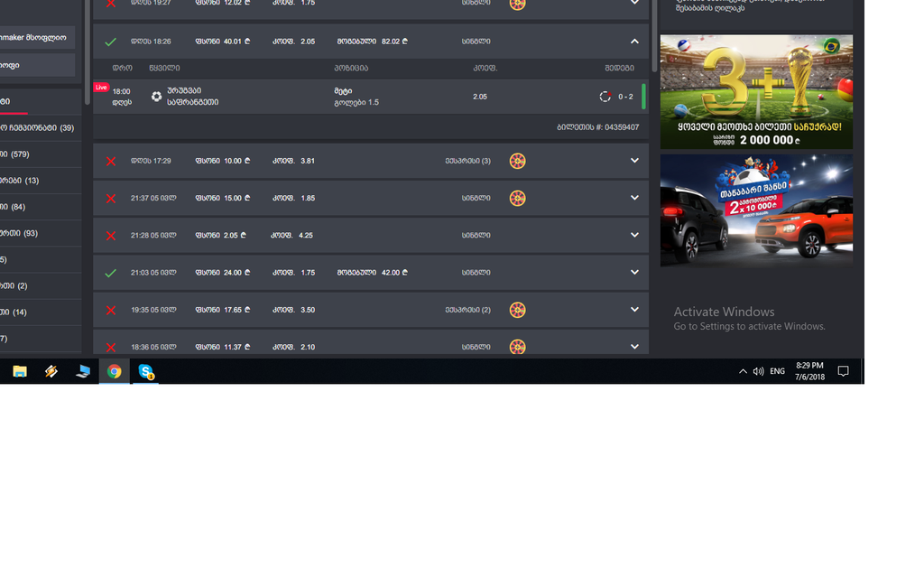Screen dimensions: 924x578
Task: Click the volume speaker icon in system tray
Action: (758, 371)
